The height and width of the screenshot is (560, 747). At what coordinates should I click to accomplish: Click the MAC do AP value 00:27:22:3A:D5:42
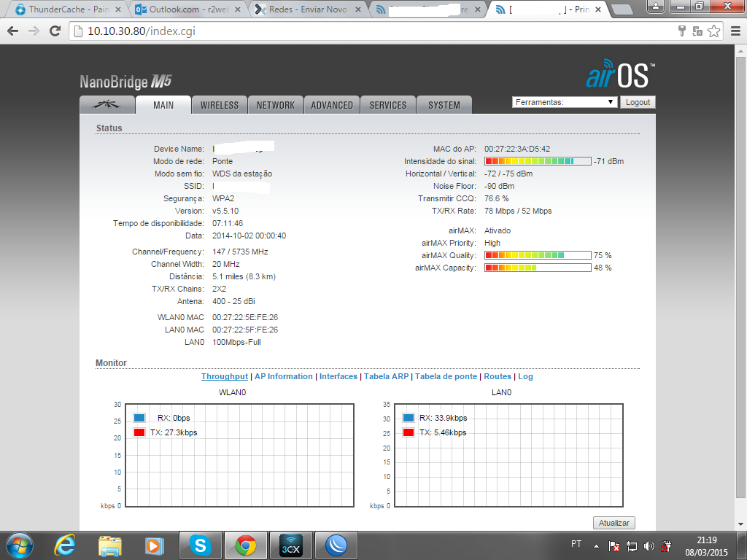(x=517, y=149)
